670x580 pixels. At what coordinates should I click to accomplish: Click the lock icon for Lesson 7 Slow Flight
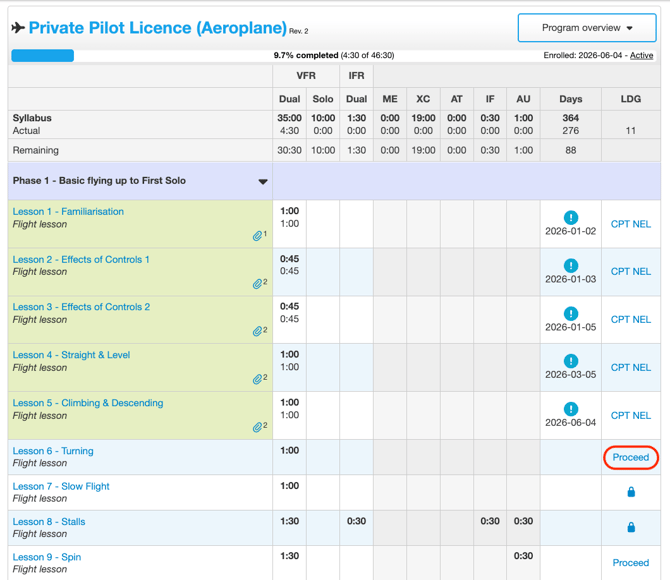tap(631, 492)
